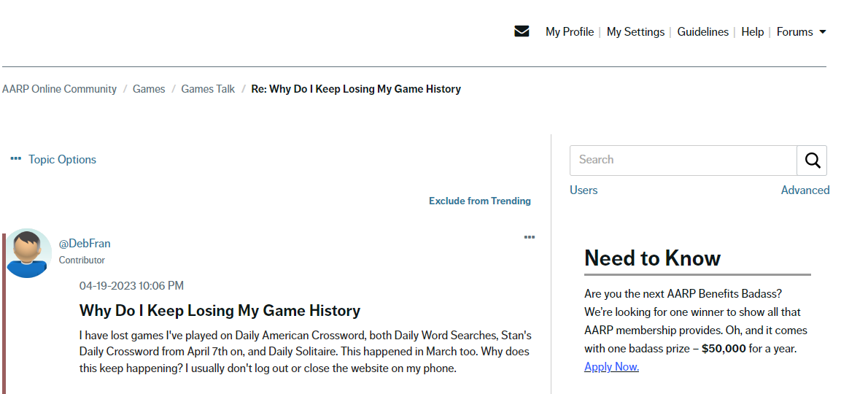
Task: Open post title Why Do I Keep Losing My Game History
Action: [220, 311]
